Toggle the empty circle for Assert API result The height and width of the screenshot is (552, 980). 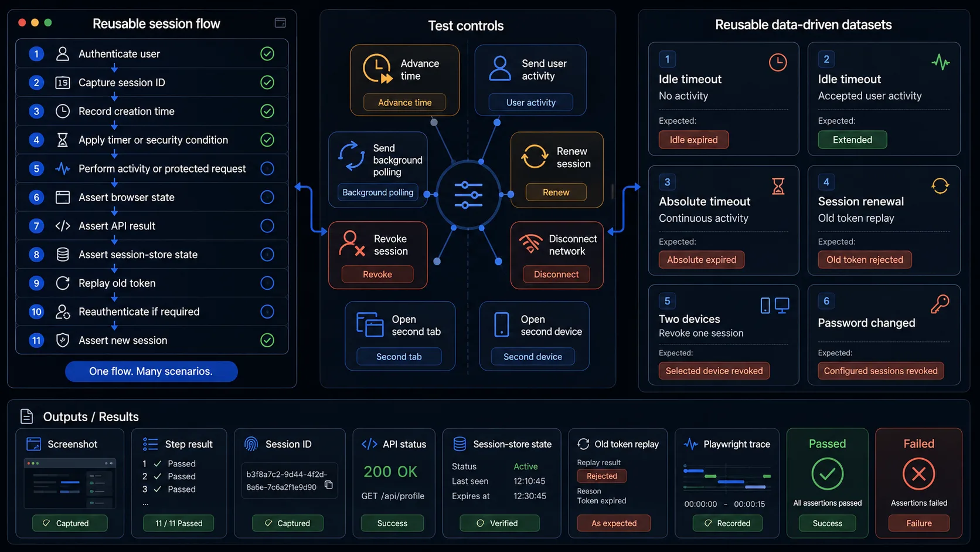(x=267, y=226)
